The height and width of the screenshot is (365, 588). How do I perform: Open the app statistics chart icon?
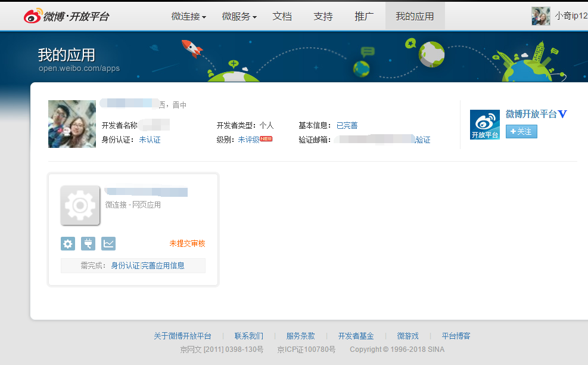click(108, 244)
